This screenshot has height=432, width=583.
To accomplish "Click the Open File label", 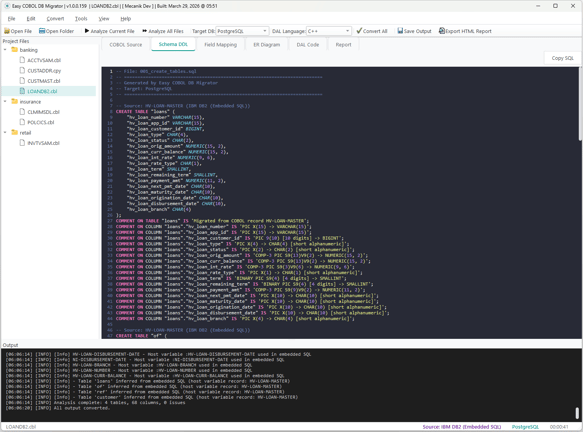I will coord(21,31).
